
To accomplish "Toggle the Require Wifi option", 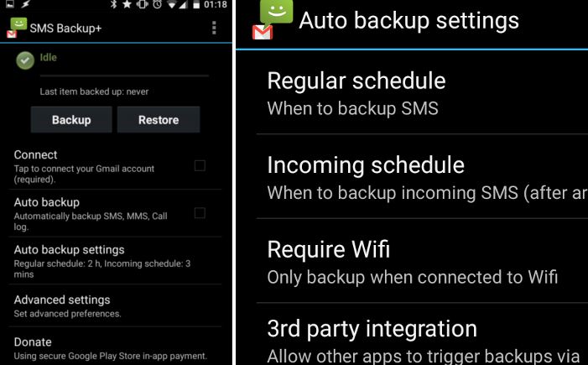I will coord(422,262).
